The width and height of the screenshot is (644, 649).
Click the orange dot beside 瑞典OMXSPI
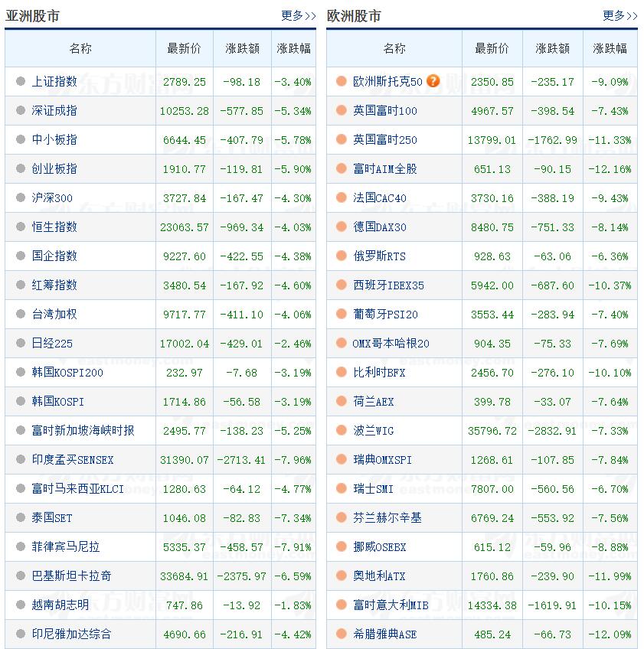[x=342, y=459]
